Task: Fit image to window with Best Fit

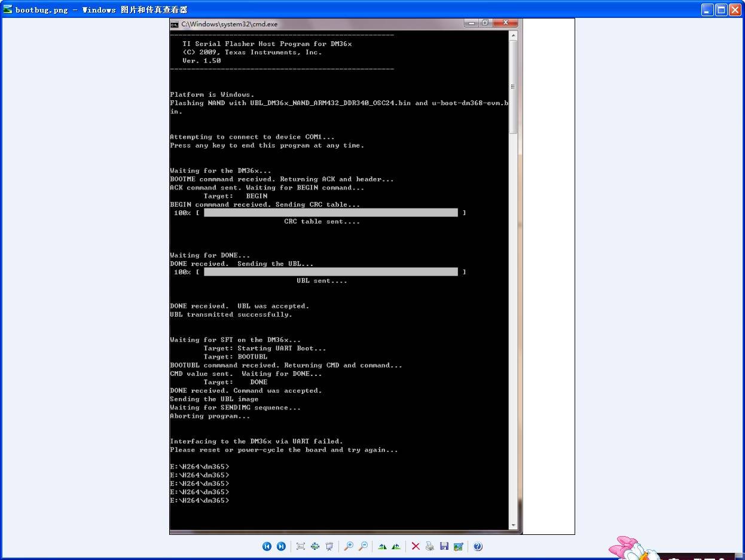Action: (301, 546)
